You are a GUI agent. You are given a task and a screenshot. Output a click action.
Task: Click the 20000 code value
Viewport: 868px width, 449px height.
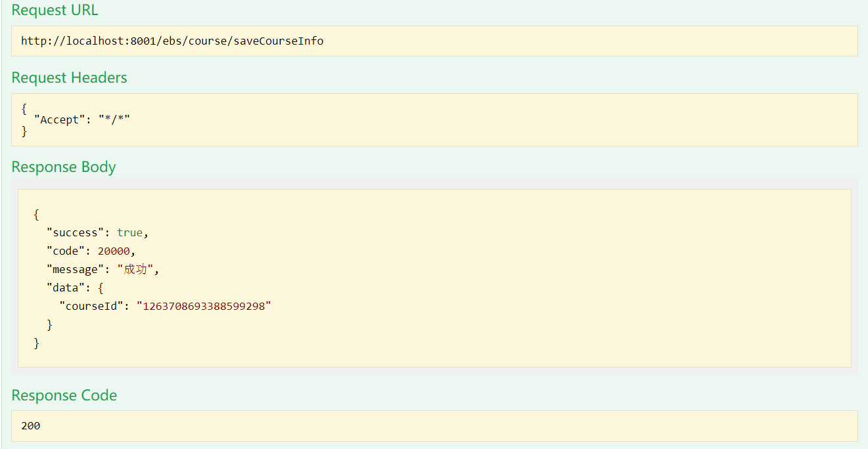click(114, 251)
